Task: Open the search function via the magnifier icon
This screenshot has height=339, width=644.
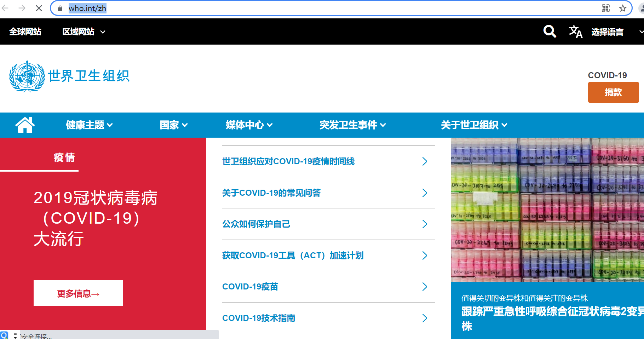Action: pyautogui.click(x=550, y=31)
